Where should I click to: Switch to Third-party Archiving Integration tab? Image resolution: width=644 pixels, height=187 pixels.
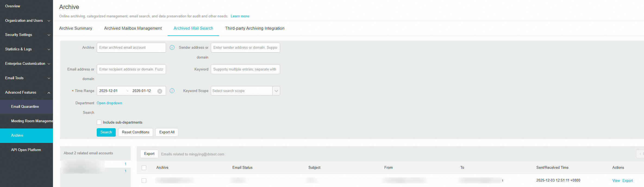(x=255, y=28)
